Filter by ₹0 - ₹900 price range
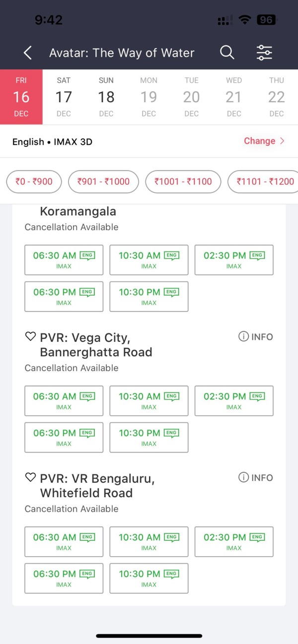 coord(33,182)
